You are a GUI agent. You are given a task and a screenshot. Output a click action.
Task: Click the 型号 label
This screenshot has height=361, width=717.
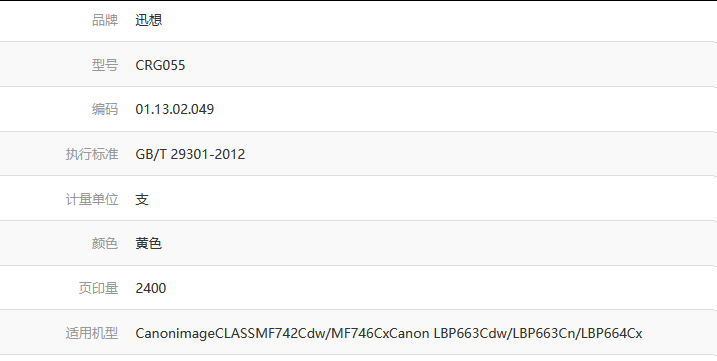tap(105, 65)
